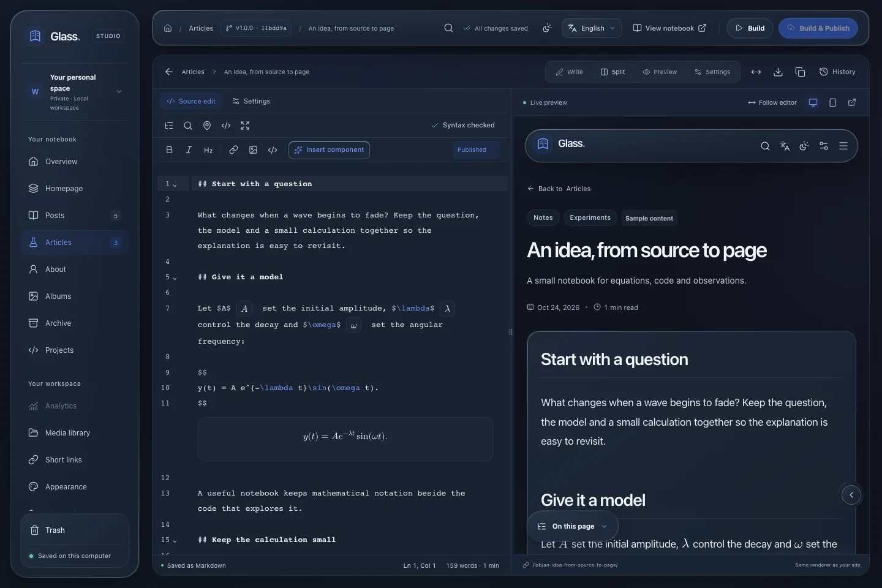Viewport: 882px width, 588px height.
Task: Copy the article with the duplicate icon
Action: point(800,72)
